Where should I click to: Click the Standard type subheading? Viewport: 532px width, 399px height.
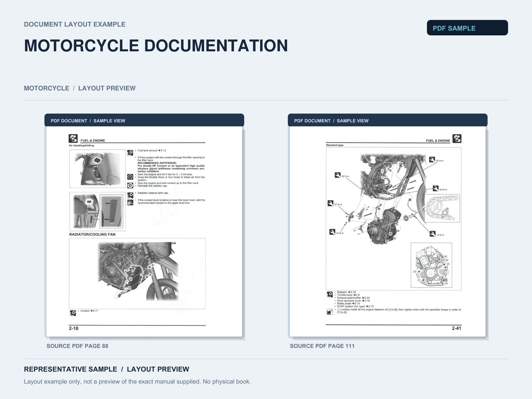[x=335, y=145]
